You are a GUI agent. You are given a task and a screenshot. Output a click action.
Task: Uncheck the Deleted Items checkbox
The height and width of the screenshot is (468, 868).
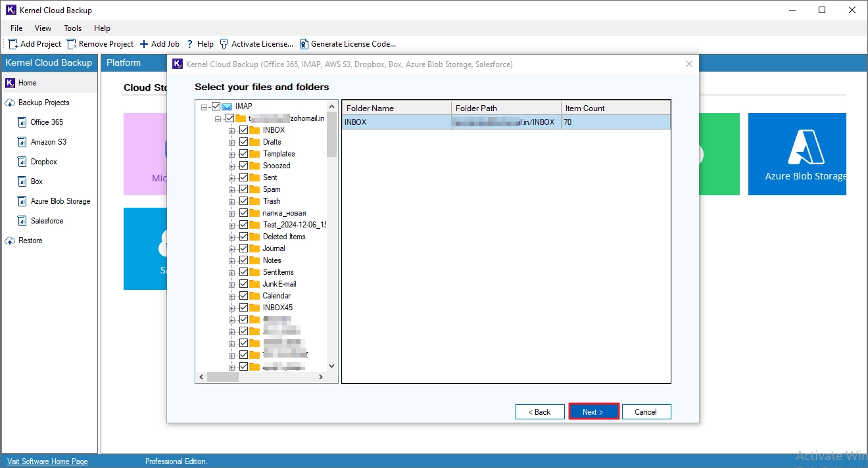(243, 237)
